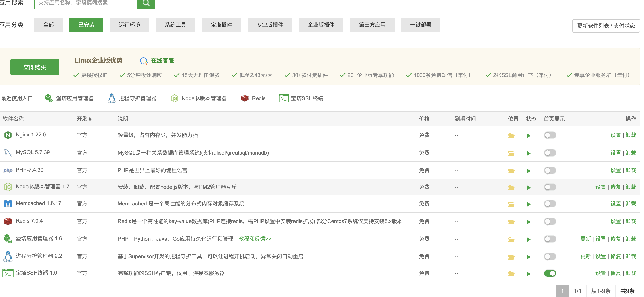Viewport: 644px width, 297px height.
Task: Select the 全部 category tab
Action: (x=49, y=25)
